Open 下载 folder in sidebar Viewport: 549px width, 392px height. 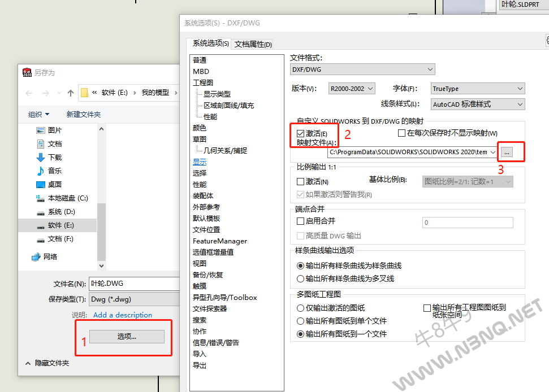tap(49, 158)
